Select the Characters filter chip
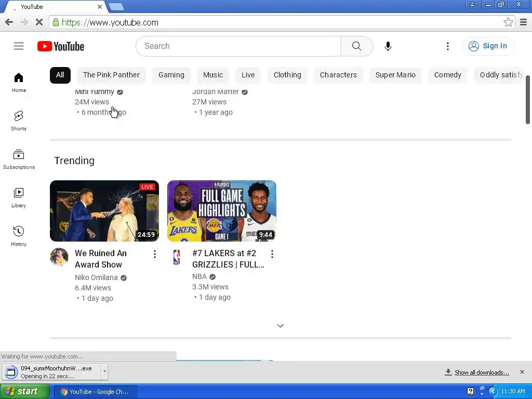This screenshot has height=399, width=532. (x=338, y=75)
